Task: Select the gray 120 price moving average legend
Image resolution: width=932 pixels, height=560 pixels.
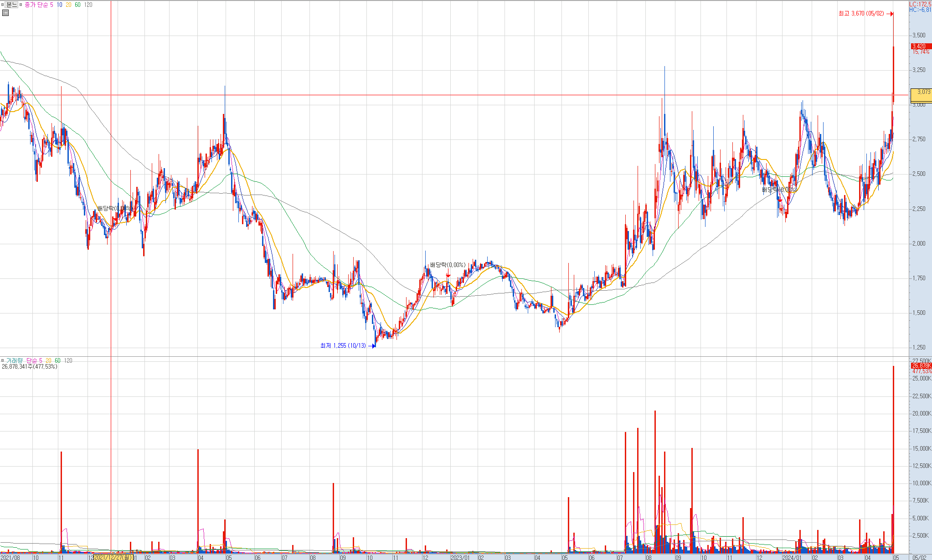Action: (x=88, y=5)
